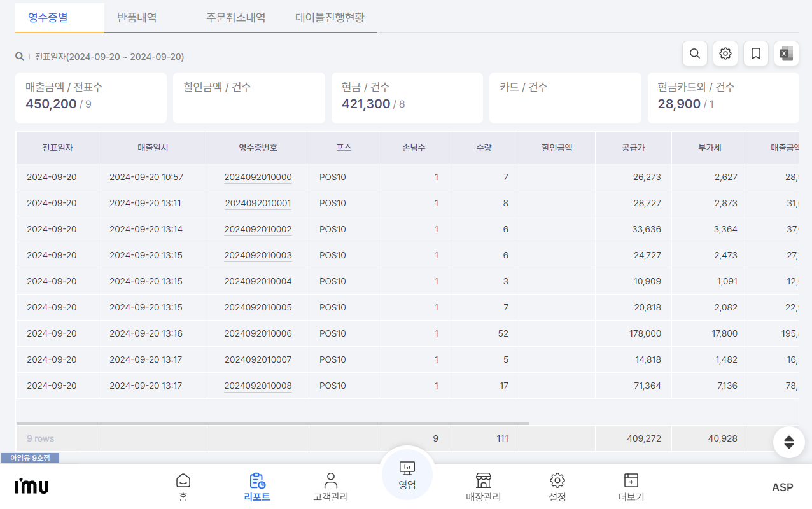Click the 카드 / 건수 summary card
The height and width of the screenshot is (509, 812).
tap(565, 98)
